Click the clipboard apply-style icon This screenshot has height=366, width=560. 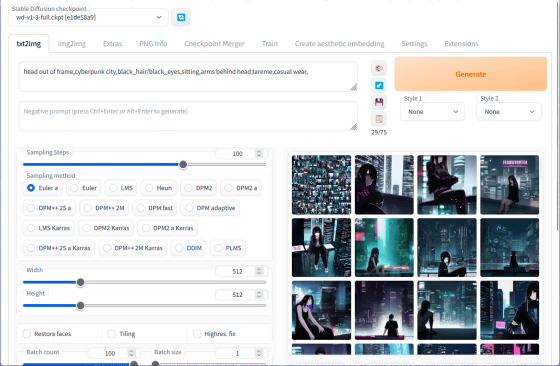(379, 119)
